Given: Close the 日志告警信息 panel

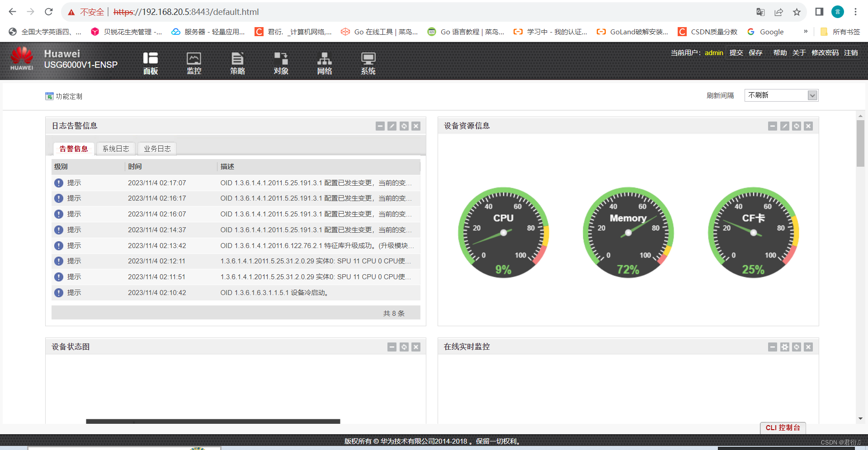Looking at the screenshot, I should coord(416,126).
